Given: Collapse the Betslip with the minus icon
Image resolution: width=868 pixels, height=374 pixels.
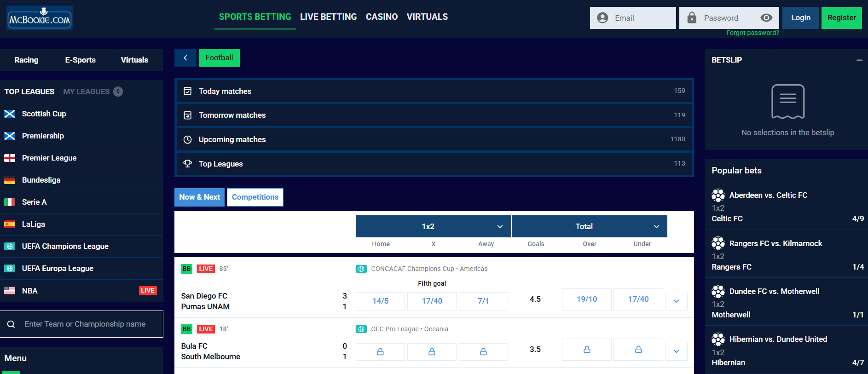Looking at the screenshot, I should tap(859, 60).
